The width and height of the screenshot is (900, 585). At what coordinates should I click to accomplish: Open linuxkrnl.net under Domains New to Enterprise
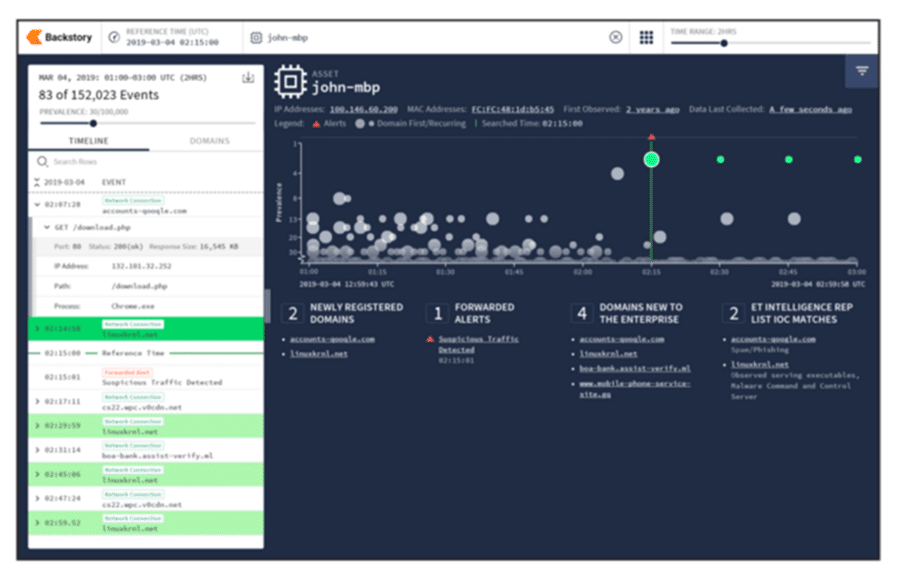click(x=608, y=354)
